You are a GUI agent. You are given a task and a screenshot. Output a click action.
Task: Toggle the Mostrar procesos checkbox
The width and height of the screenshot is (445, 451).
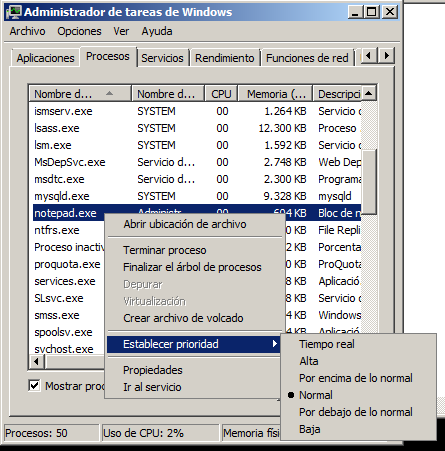coord(34,386)
